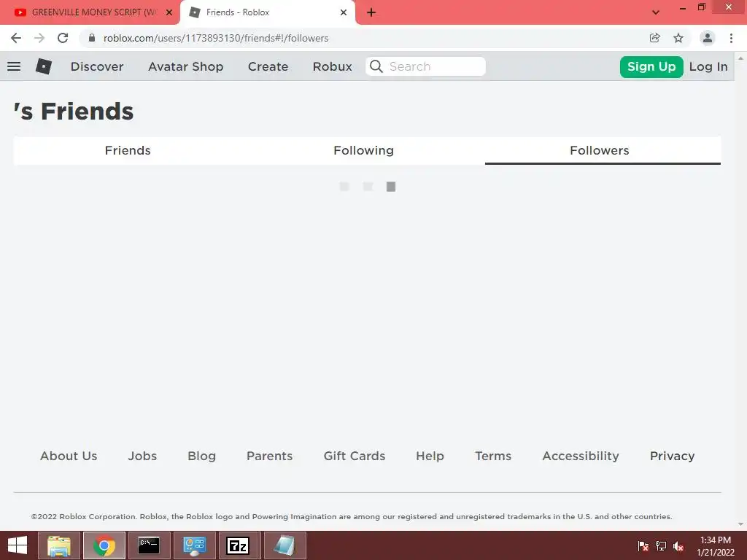
Task: Open Discover in the Roblox navbar
Action: pos(97,66)
